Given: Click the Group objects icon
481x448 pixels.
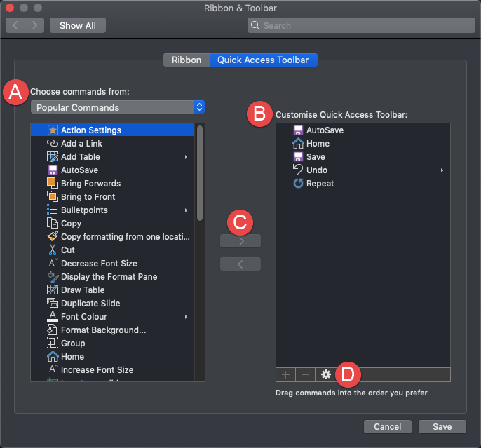Looking at the screenshot, I should coord(53,343).
